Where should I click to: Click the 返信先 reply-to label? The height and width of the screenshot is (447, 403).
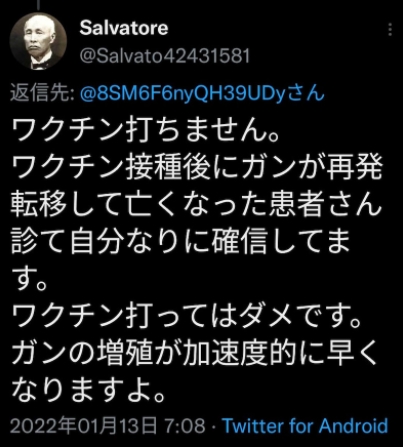[x=42, y=94]
